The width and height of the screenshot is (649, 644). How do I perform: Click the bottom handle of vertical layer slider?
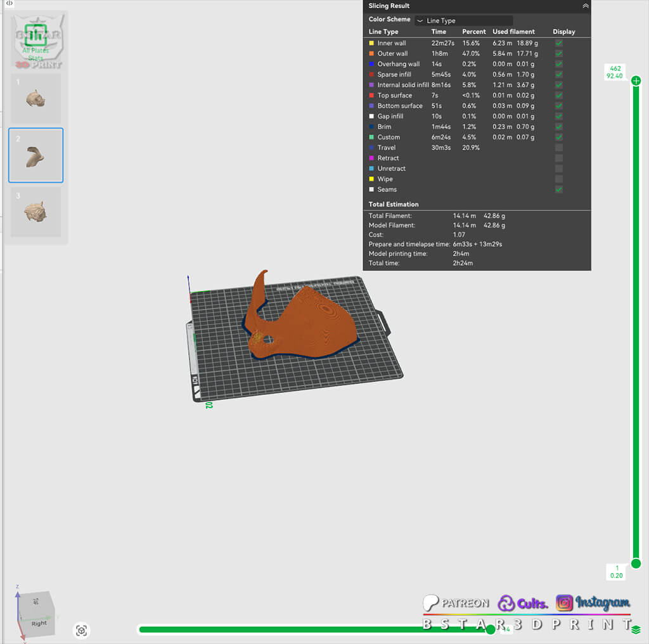coord(636,563)
